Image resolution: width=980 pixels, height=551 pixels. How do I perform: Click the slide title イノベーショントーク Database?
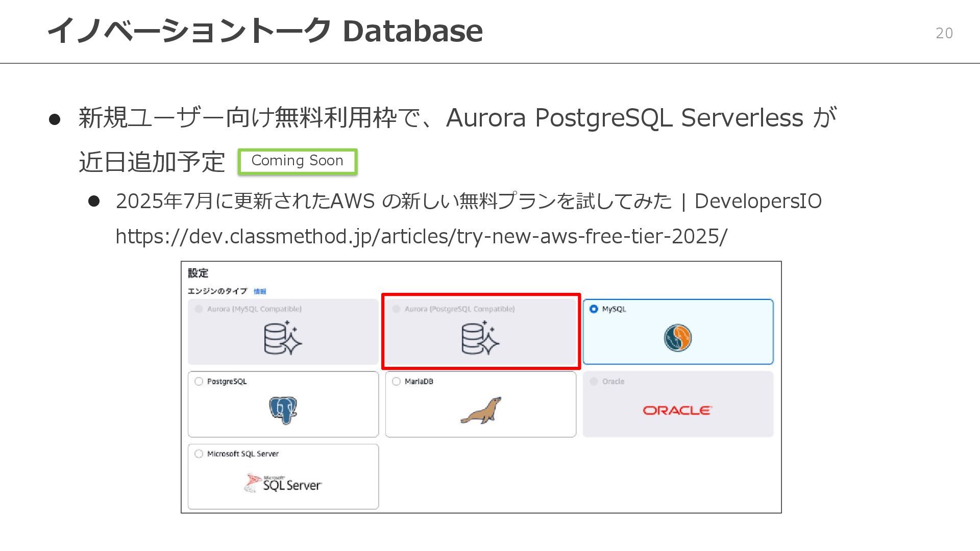point(264,31)
